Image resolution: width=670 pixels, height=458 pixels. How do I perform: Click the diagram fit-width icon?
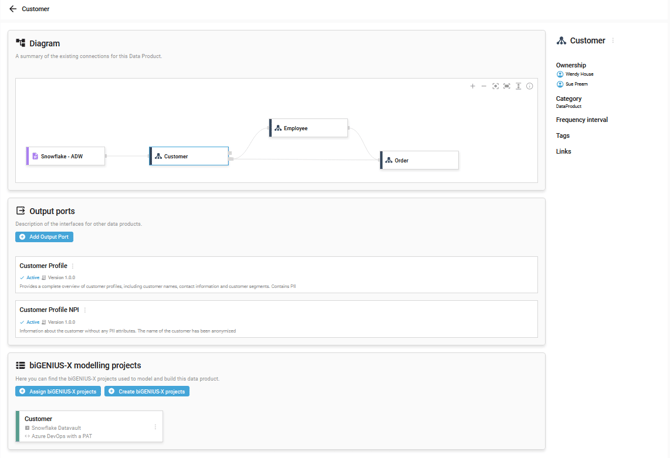(507, 86)
